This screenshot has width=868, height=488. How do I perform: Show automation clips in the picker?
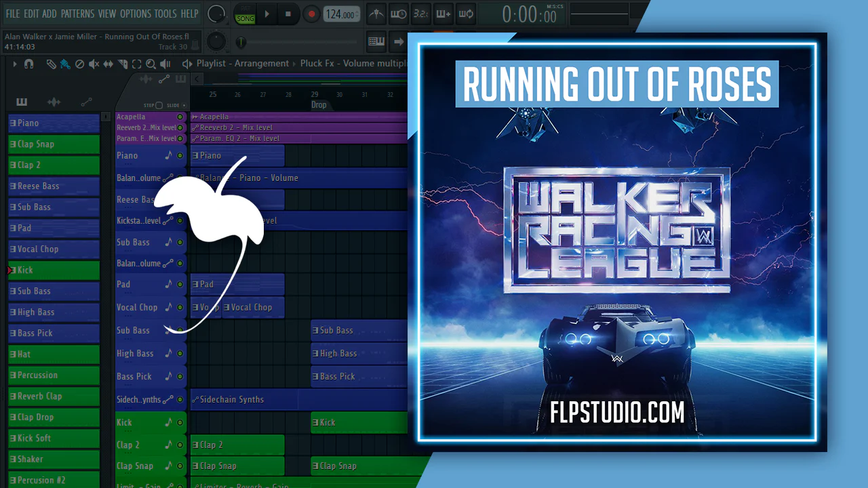[86, 102]
